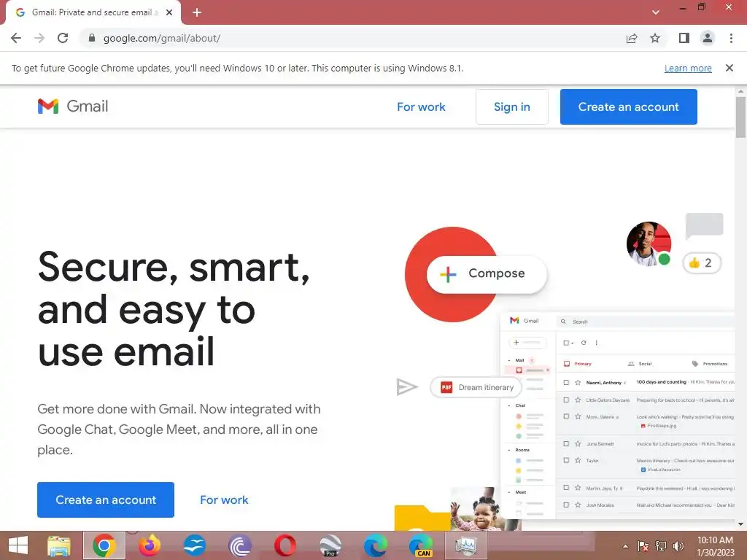
Task: Open the system monitor taskbar app
Action: point(466,545)
